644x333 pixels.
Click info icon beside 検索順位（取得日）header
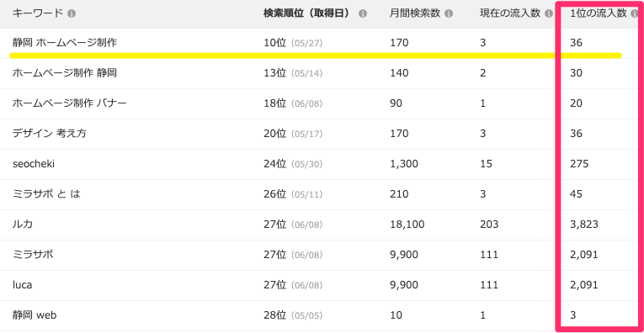362,13
